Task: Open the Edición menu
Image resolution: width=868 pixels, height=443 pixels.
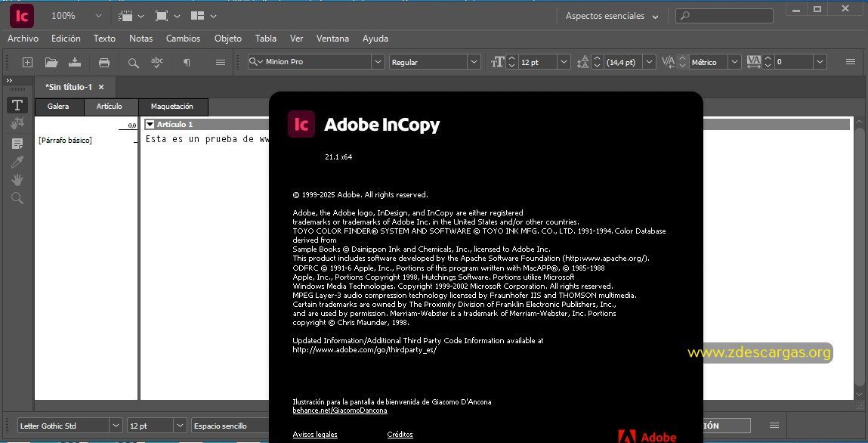Action: point(66,39)
